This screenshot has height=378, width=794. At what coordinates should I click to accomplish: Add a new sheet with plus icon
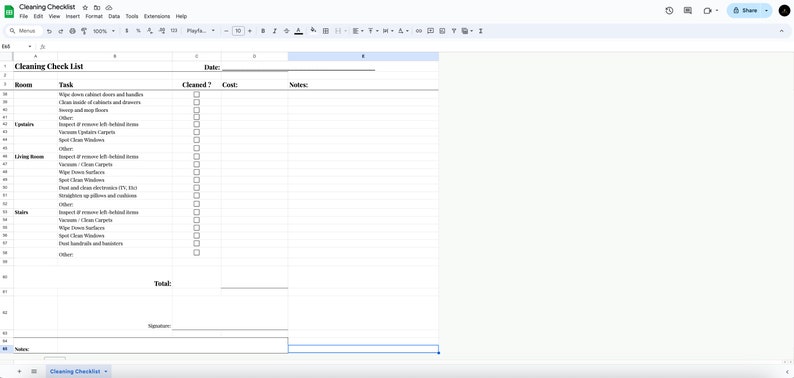click(x=19, y=371)
